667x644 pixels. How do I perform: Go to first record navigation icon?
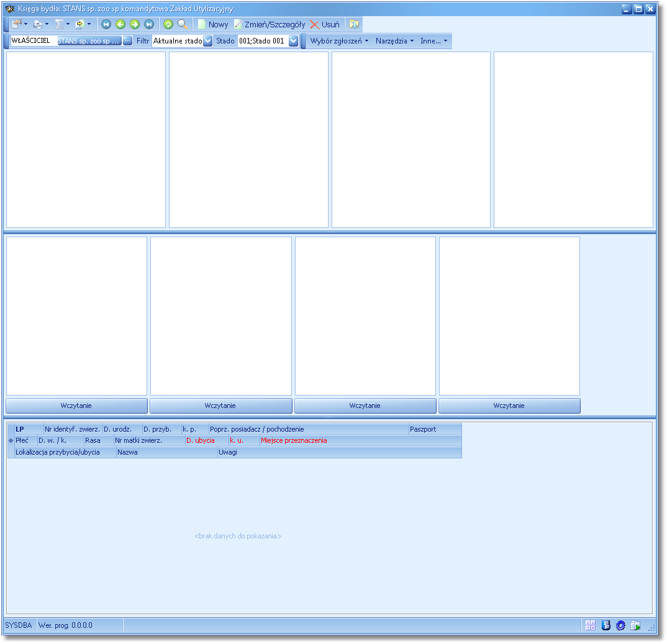pos(106,24)
